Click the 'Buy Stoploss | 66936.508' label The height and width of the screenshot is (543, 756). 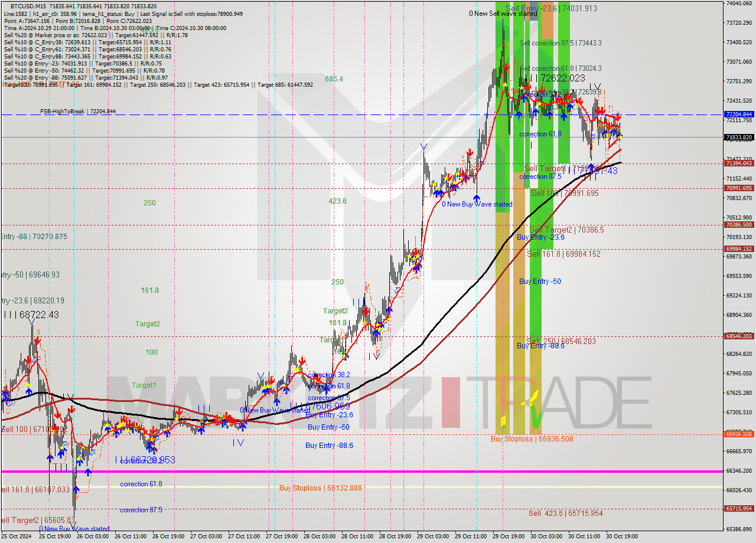532,439
